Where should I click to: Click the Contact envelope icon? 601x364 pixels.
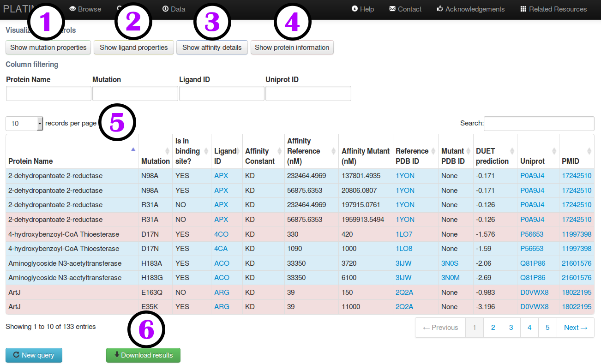coord(392,9)
